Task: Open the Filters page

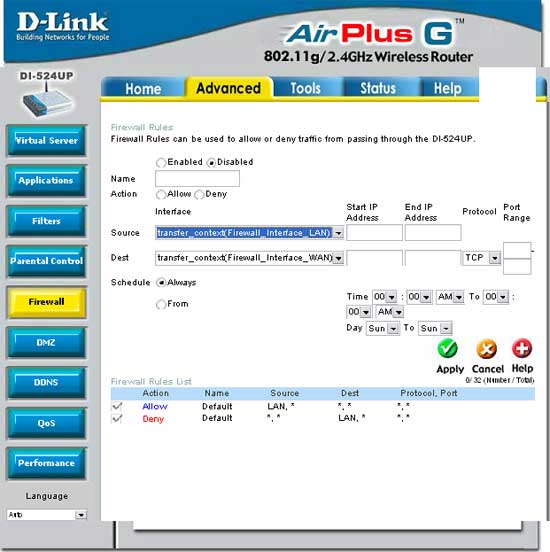Action: point(46,221)
